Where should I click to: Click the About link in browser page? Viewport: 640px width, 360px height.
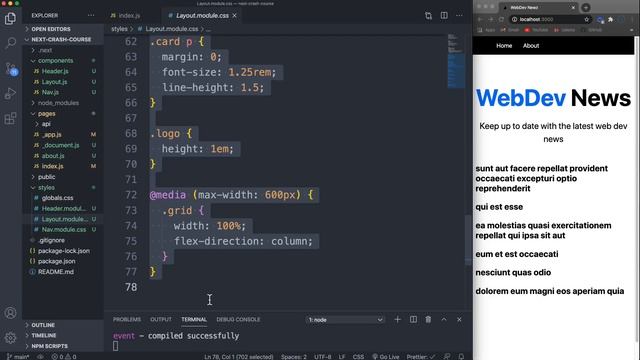(531, 46)
